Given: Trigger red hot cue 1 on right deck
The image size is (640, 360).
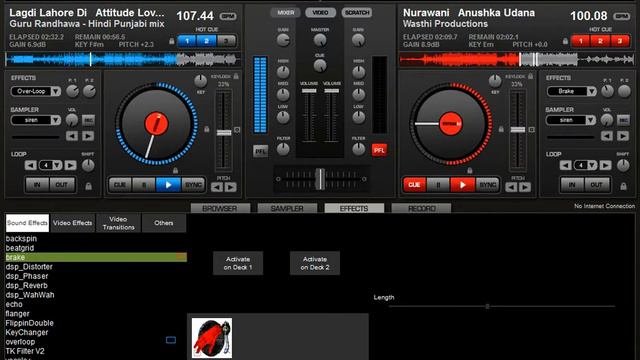Looking at the screenshot, I should pyautogui.click(x=580, y=41).
